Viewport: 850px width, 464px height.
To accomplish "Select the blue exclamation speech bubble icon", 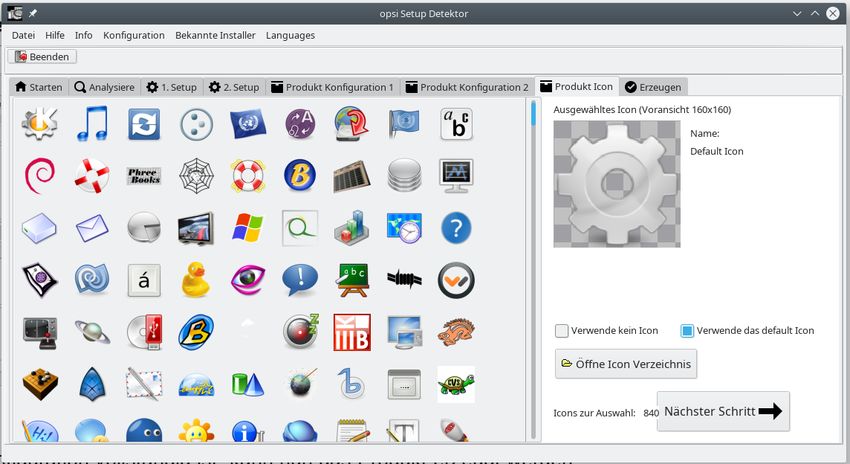I will (x=300, y=280).
